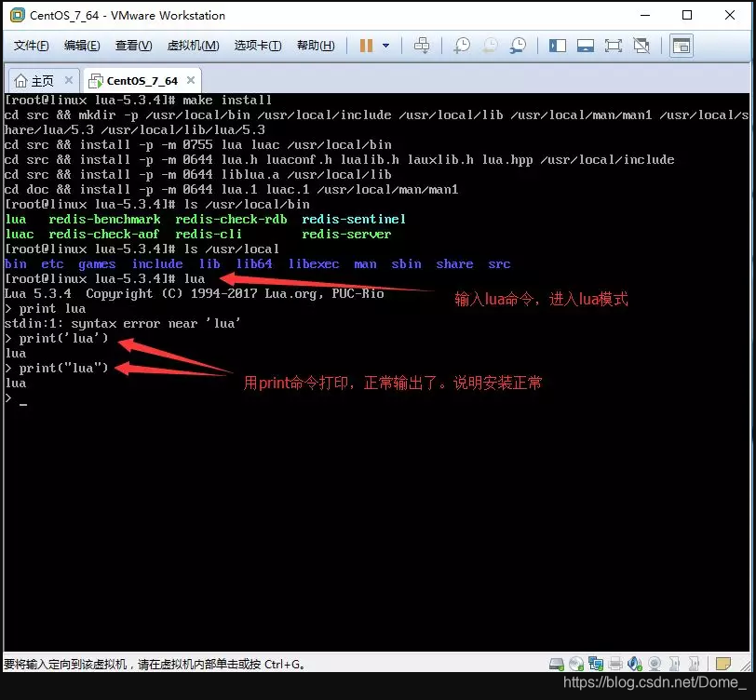Click the first USB device status icon
This screenshot has height=700, width=756.
(x=674, y=665)
